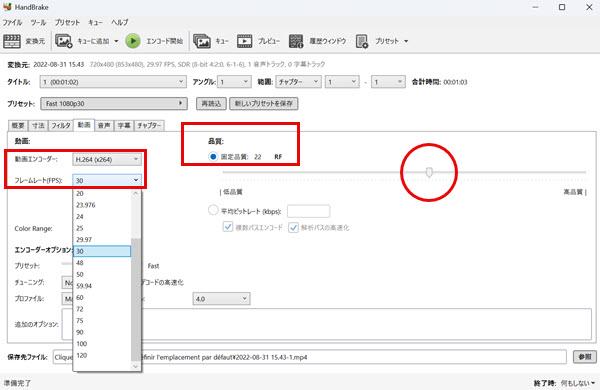Switch to the 寸法 tab

tap(38, 126)
